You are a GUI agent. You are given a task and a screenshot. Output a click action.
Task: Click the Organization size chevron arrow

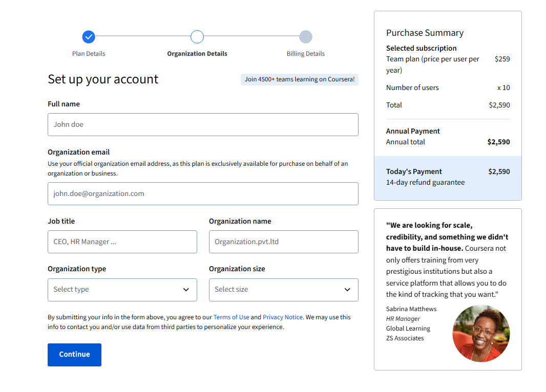pos(347,290)
